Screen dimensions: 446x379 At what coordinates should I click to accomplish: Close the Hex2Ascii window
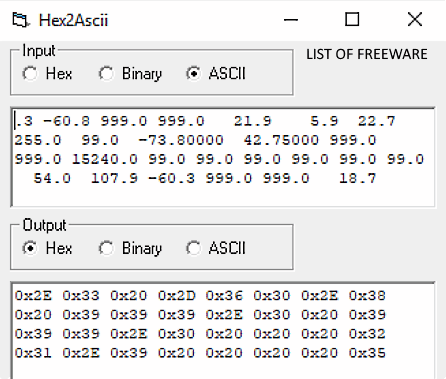pyautogui.click(x=415, y=19)
